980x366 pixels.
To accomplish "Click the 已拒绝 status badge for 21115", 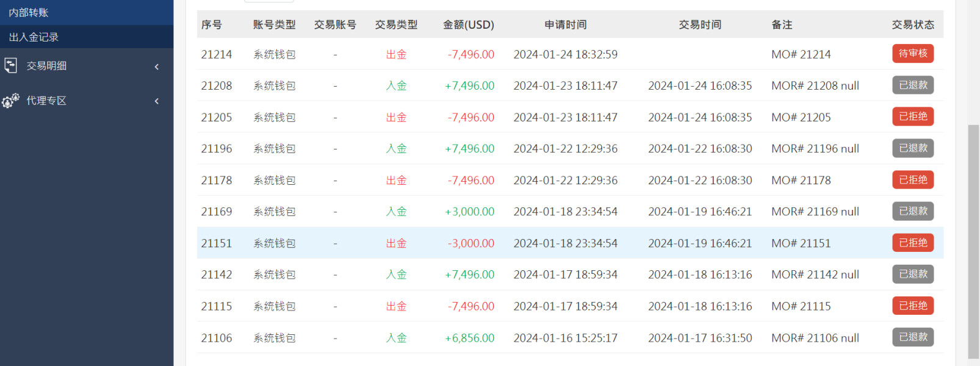I will (913, 306).
